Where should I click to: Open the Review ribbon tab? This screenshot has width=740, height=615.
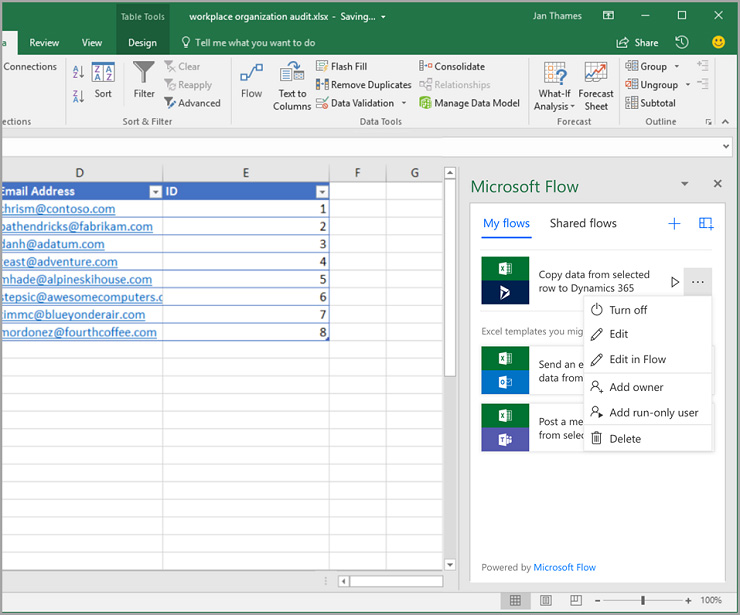44,42
